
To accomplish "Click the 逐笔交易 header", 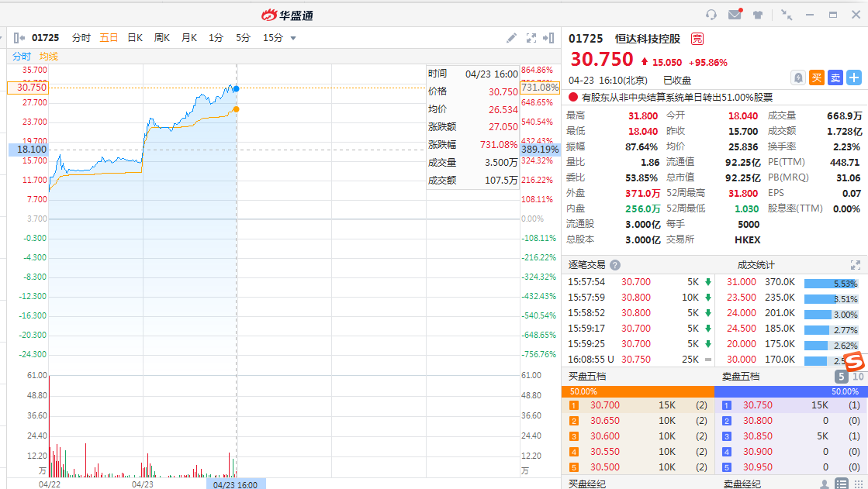I will click(x=586, y=265).
